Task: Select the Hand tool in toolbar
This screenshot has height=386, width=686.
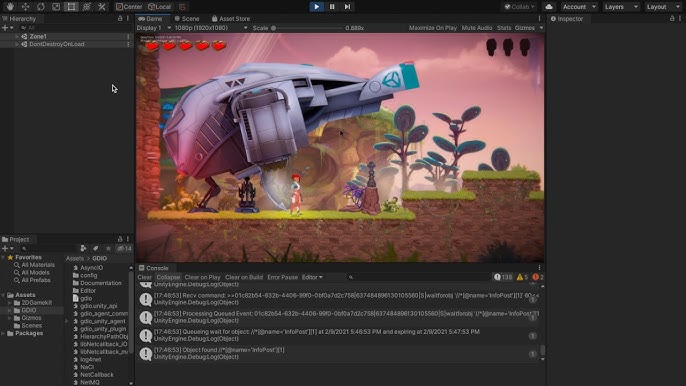Action: pos(10,7)
